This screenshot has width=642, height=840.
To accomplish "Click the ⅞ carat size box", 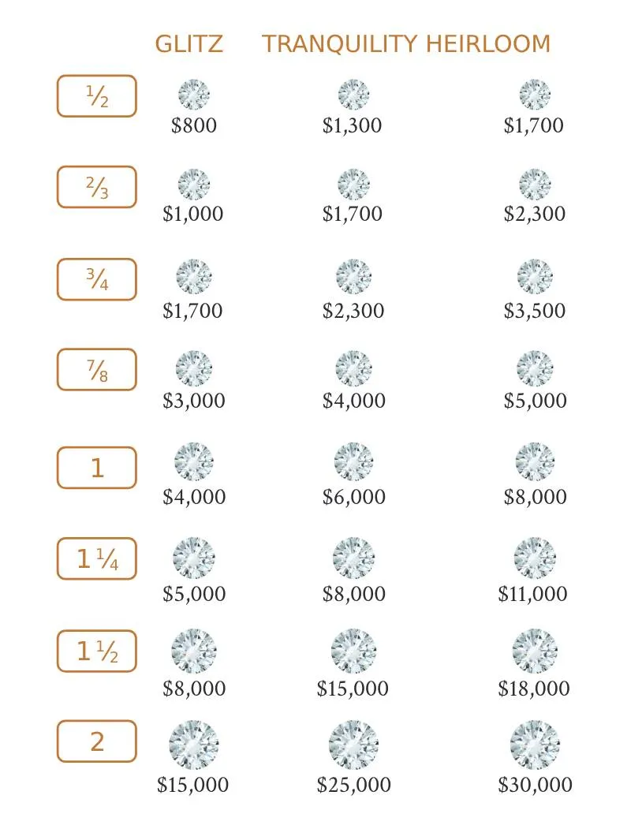I will coord(97,369).
